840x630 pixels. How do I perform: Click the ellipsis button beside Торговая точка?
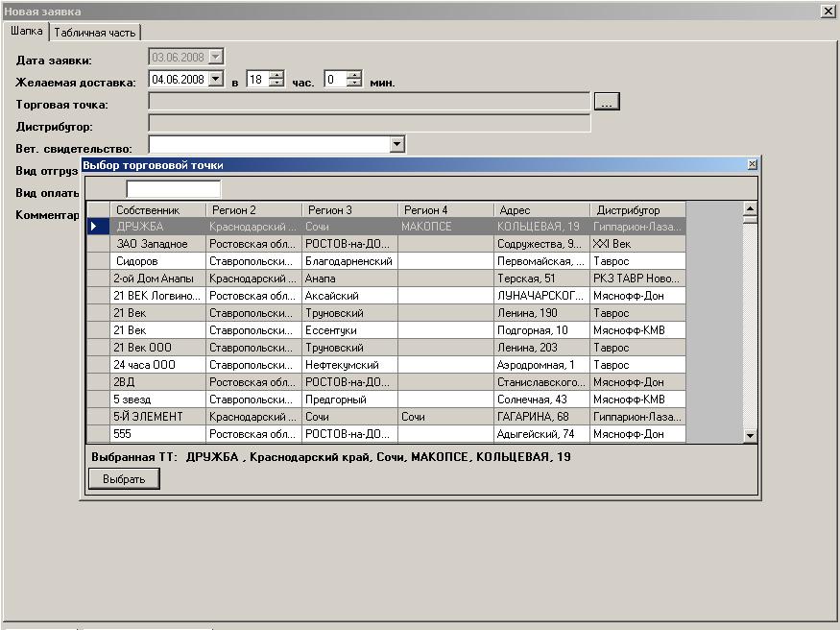(x=607, y=101)
